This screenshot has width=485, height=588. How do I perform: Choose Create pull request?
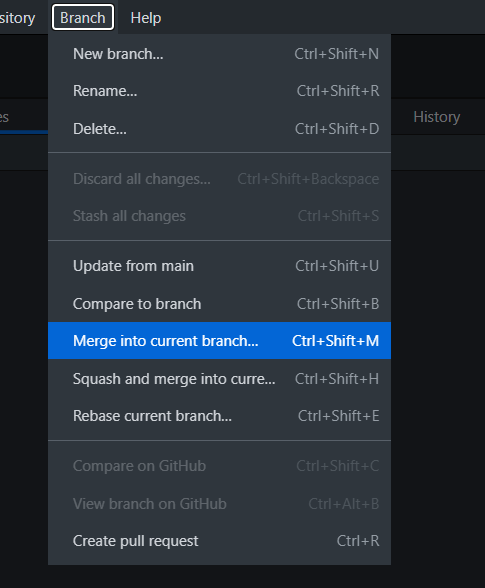[x=219, y=541]
